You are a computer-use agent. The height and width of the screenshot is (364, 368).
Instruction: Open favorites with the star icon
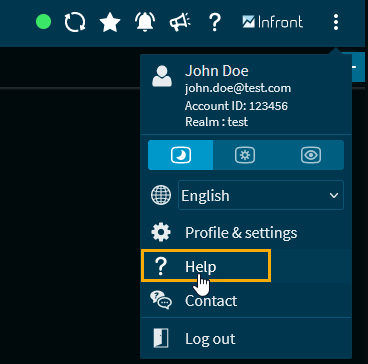tap(110, 22)
